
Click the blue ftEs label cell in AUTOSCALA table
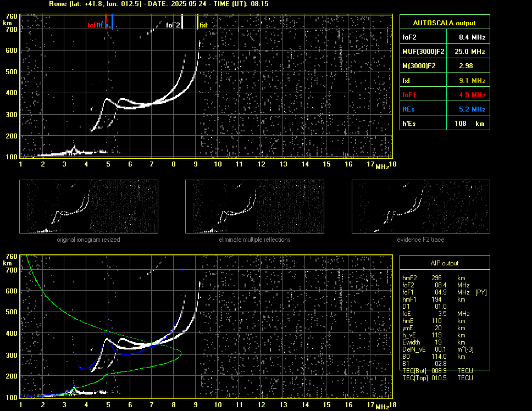pos(423,109)
